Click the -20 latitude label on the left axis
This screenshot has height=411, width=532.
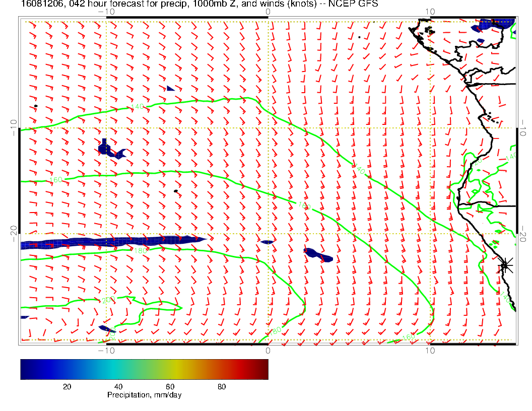pos(14,229)
